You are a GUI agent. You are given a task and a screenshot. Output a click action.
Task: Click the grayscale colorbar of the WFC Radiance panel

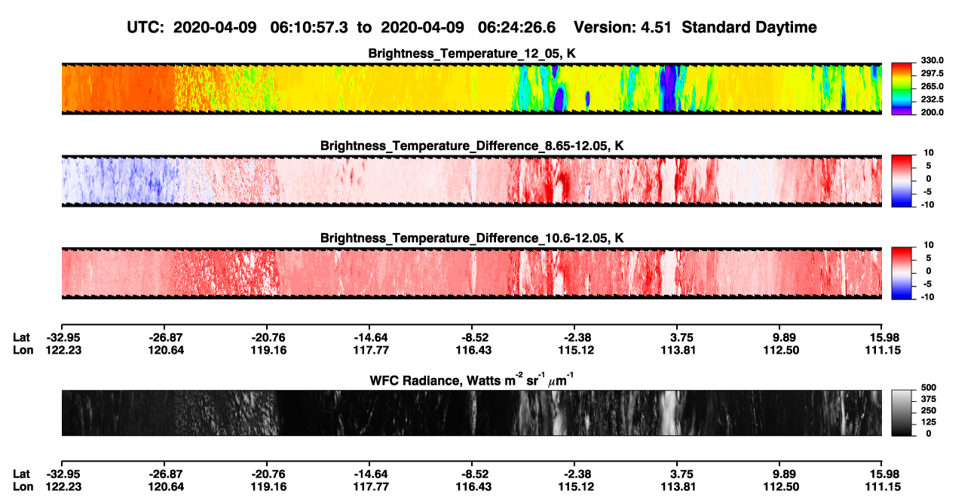point(903,413)
